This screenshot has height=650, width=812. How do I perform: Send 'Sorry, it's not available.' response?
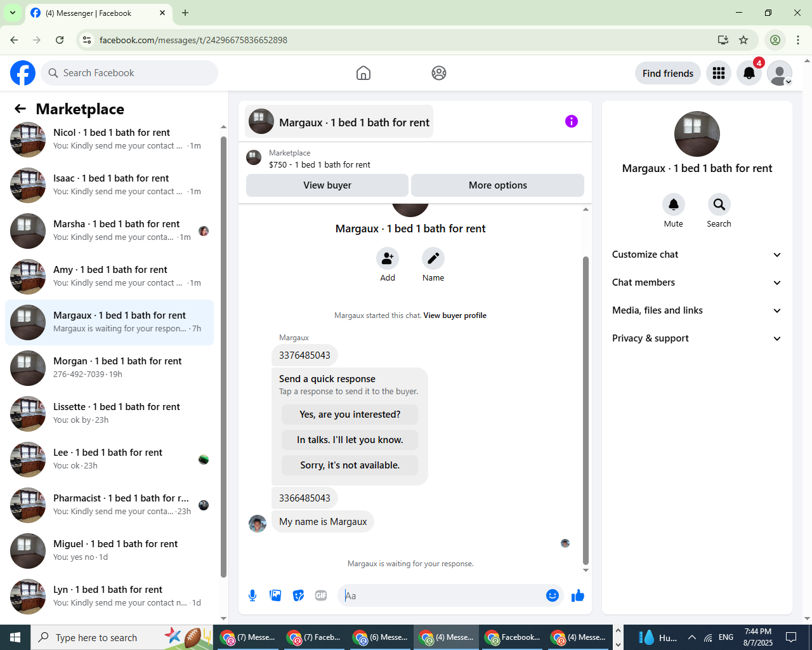(350, 465)
